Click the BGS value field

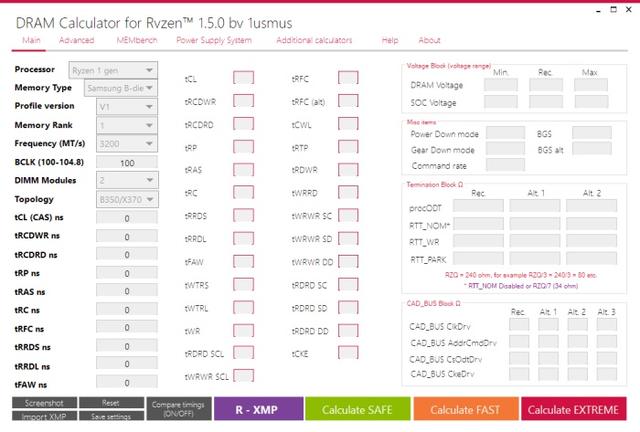pyautogui.click(x=592, y=133)
